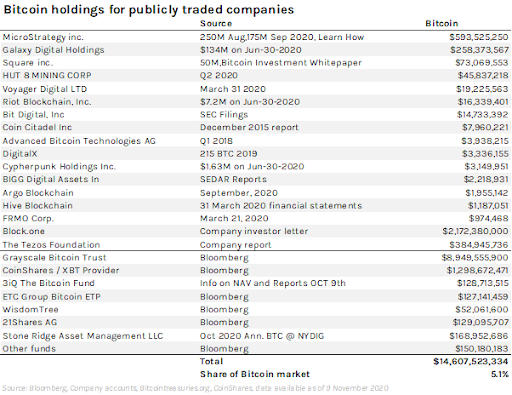
Task: Select the Grayscale Bitcoin Trust row
Action: [x=256, y=258]
